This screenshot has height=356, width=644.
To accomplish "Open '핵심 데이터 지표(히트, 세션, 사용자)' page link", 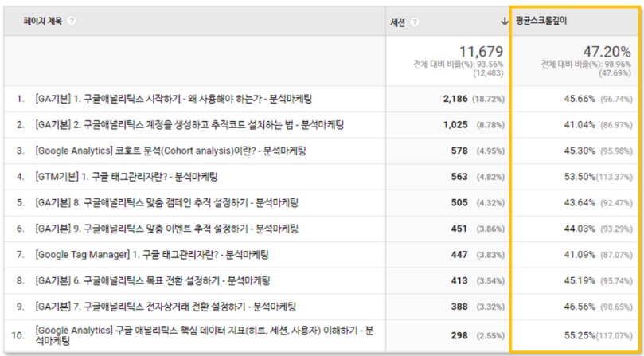I will pyautogui.click(x=205, y=335).
